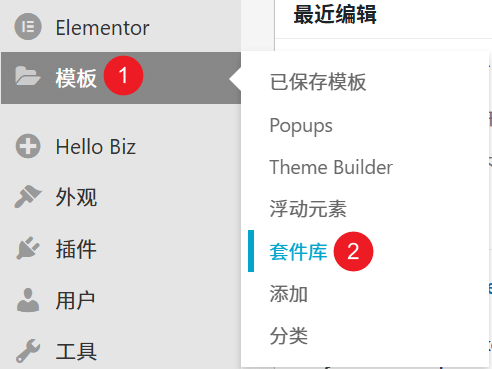Image resolution: width=492 pixels, height=369 pixels.
Task: Open 套件库 highlighted submenu item
Action: click(x=298, y=251)
